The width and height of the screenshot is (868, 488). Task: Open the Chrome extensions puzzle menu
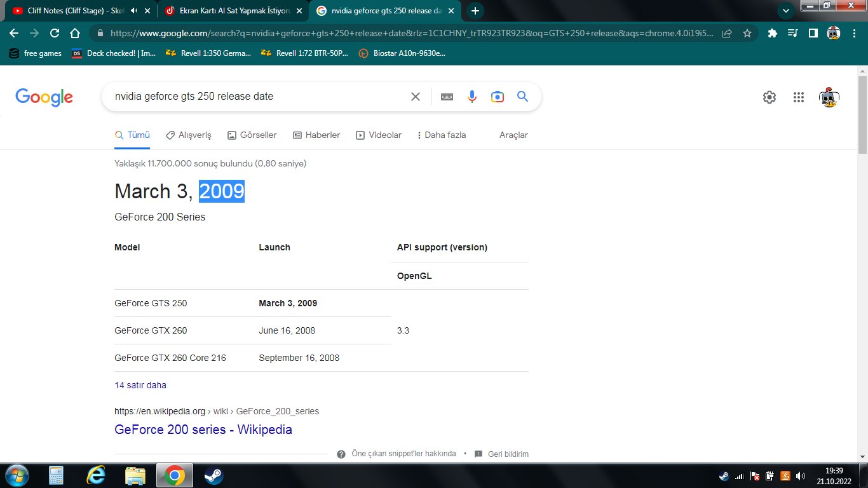pyautogui.click(x=773, y=33)
